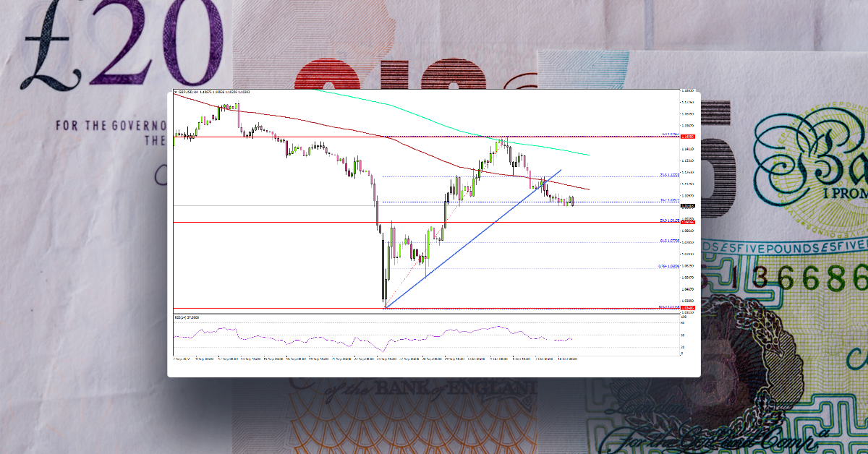Switch focus to the RSI subwindow panel
Image resolution: width=868 pixels, height=454 pixels.
tap(434, 336)
